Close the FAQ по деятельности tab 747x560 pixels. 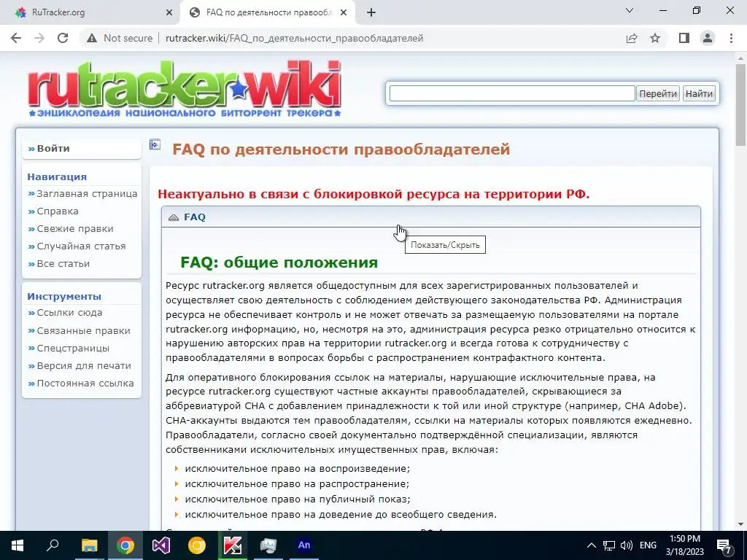click(344, 13)
